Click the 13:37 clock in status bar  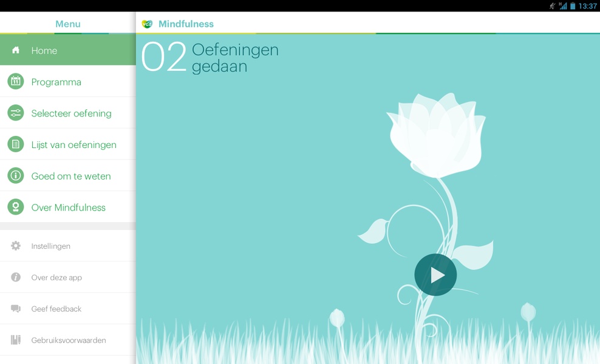pos(588,5)
